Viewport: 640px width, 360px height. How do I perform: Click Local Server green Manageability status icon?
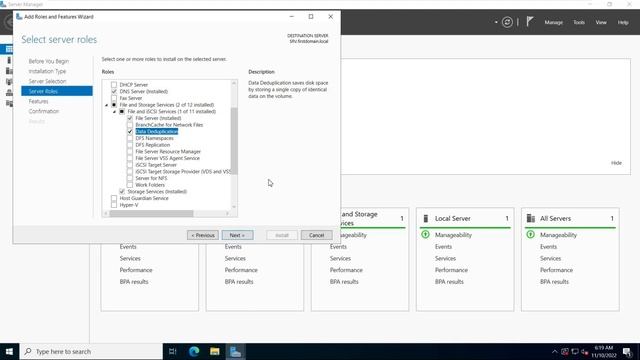(x=425, y=235)
